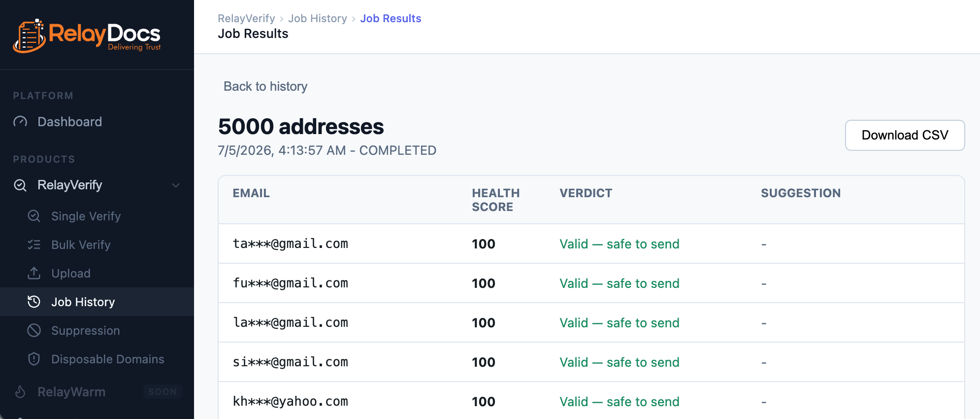Select email la***@gmail.com

pyautogui.click(x=291, y=322)
